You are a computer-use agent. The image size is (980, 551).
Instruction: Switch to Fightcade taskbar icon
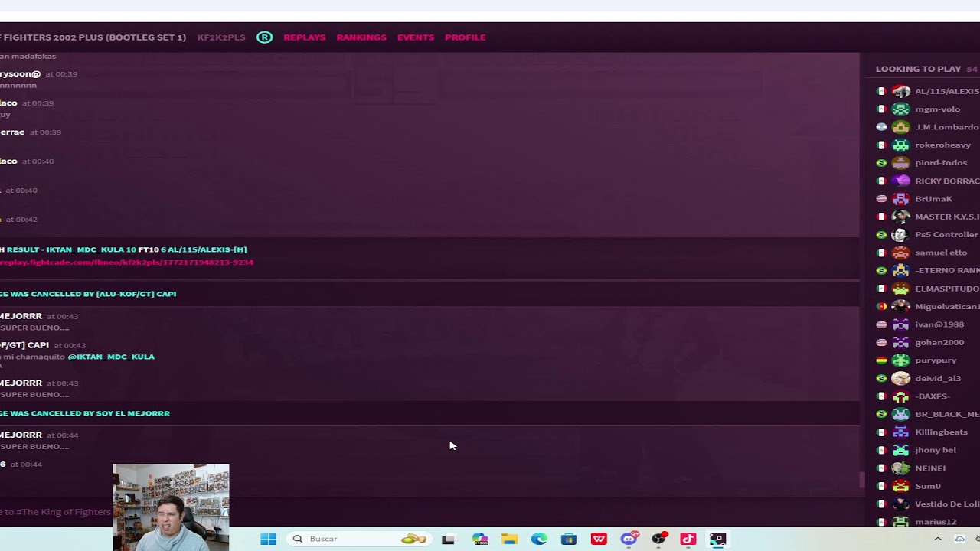tap(717, 540)
